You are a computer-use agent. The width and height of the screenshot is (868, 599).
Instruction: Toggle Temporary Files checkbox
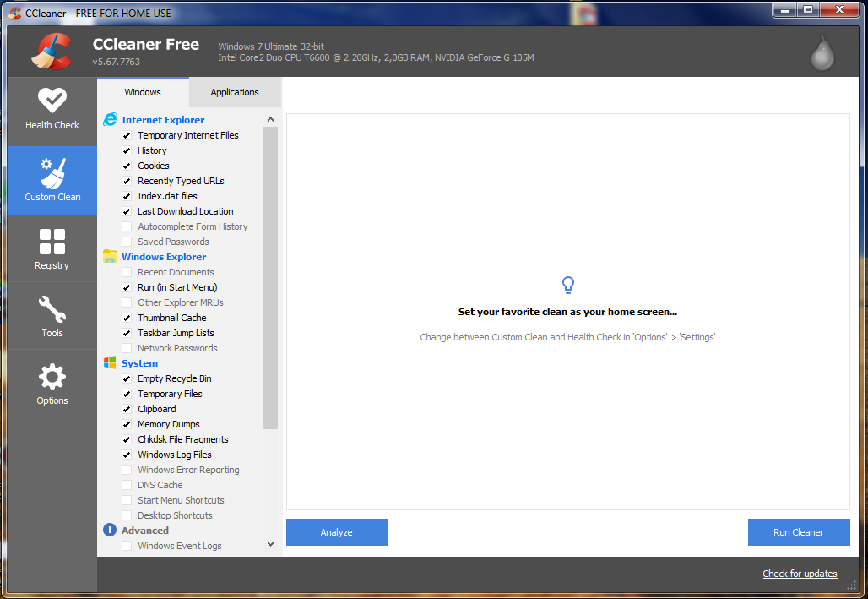pyautogui.click(x=127, y=394)
